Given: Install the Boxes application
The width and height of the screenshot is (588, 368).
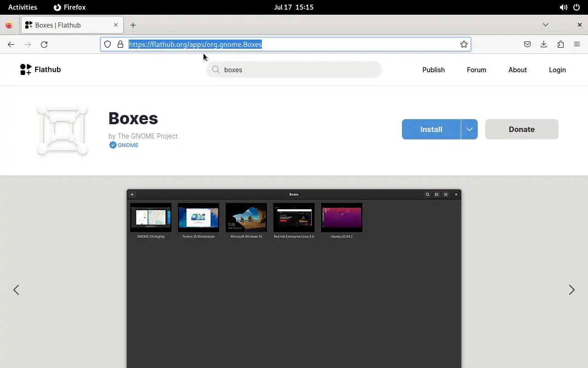Looking at the screenshot, I should click(x=431, y=129).
